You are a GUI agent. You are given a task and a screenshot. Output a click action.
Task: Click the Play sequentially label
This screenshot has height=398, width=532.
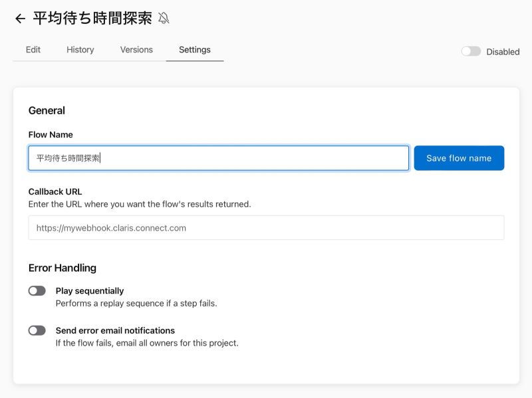coord(90,291)
